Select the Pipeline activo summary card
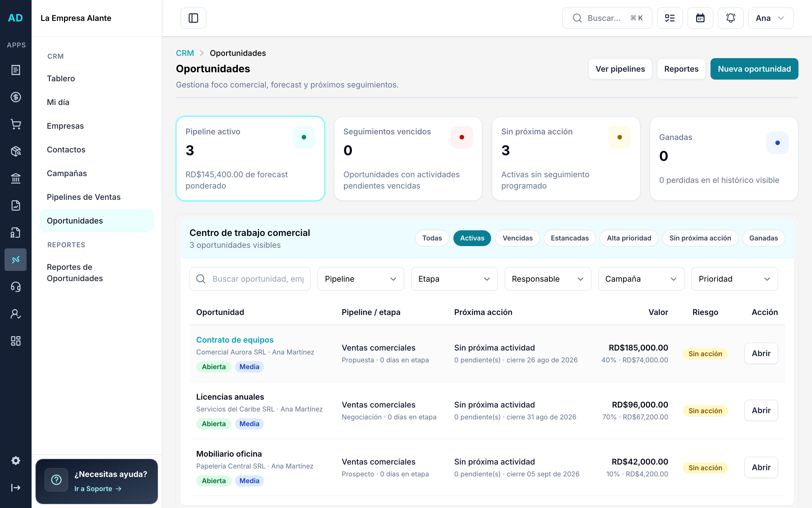This screenshot has height=508, width=812. 250,159
